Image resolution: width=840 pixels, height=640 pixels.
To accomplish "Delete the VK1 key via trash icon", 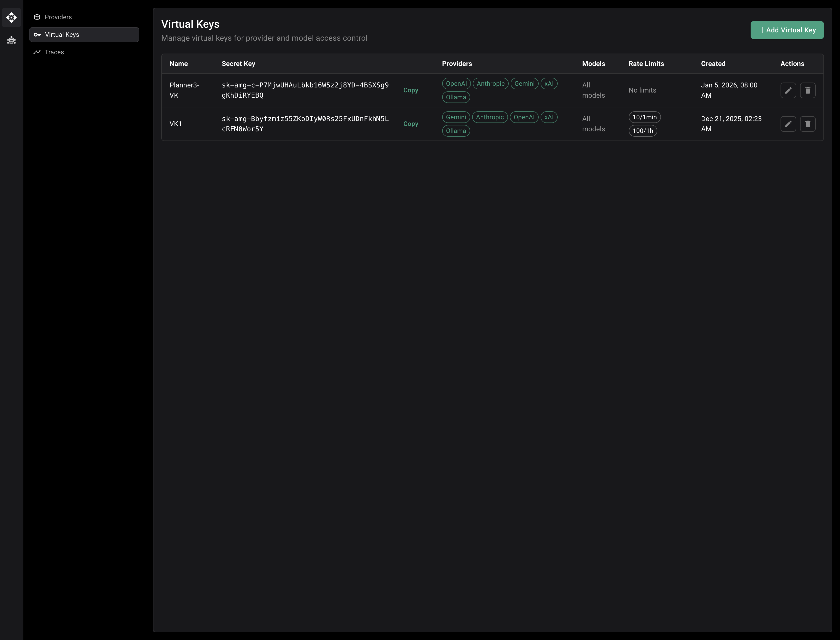I will [808, 124].
